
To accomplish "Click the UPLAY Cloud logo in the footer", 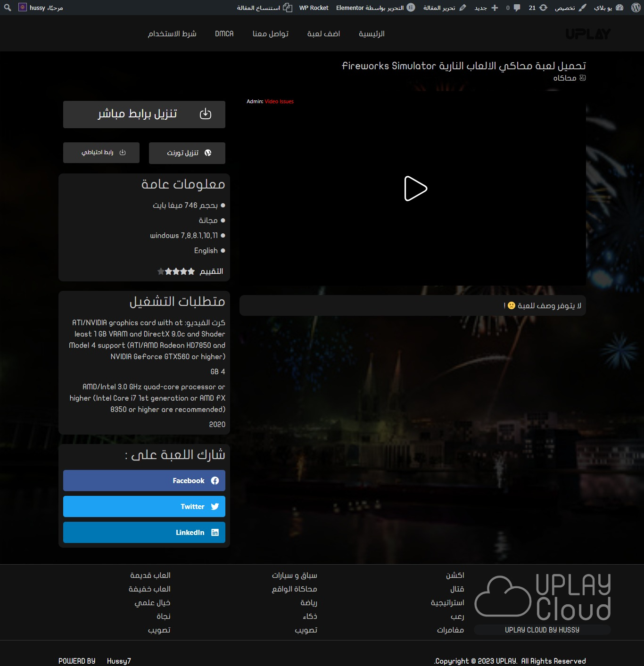I will [542, 598].
